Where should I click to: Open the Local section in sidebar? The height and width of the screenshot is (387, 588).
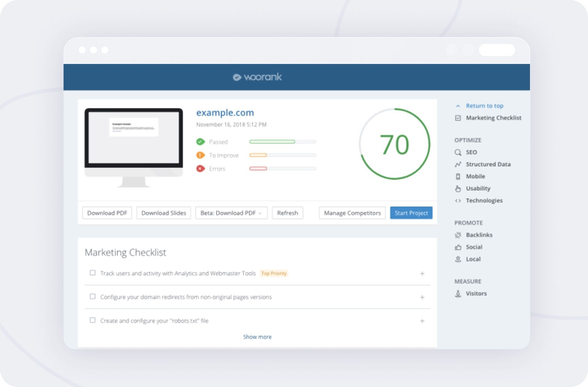point(473,259)
